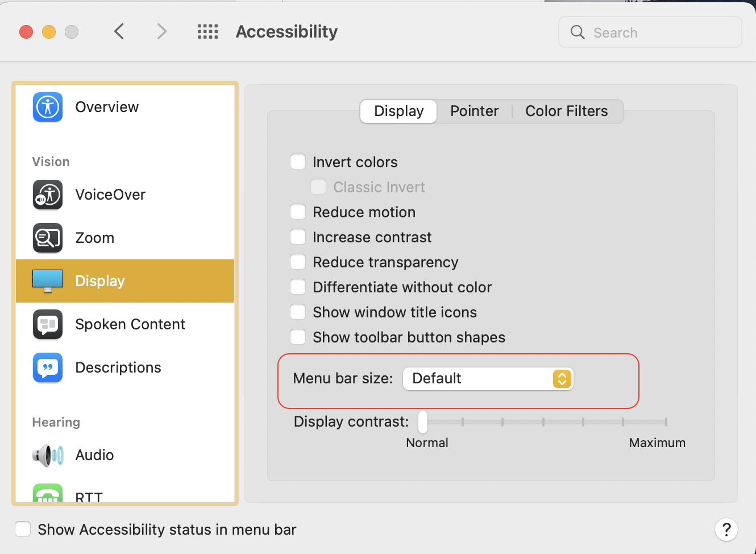This screenshot has height=554, width=756.
Task: Go back with the left chevron button
Action: click(x=119, y=32)
